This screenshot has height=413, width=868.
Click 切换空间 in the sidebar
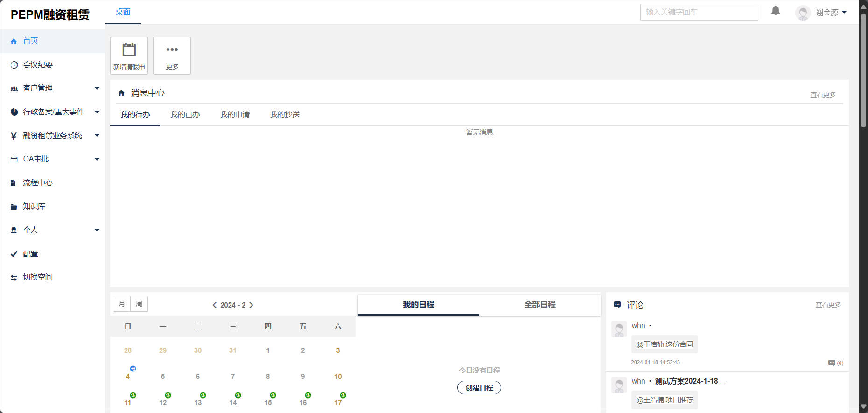point(38,277)
